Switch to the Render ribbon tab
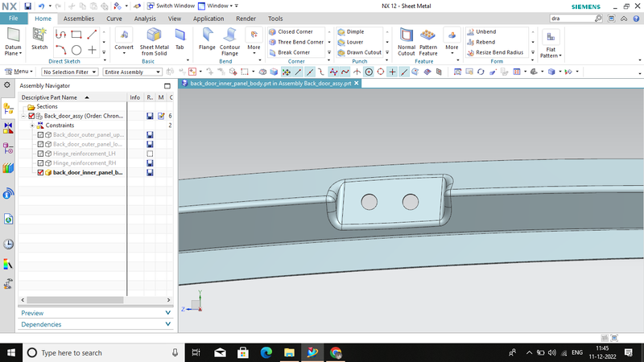 [x=246, y=19]
